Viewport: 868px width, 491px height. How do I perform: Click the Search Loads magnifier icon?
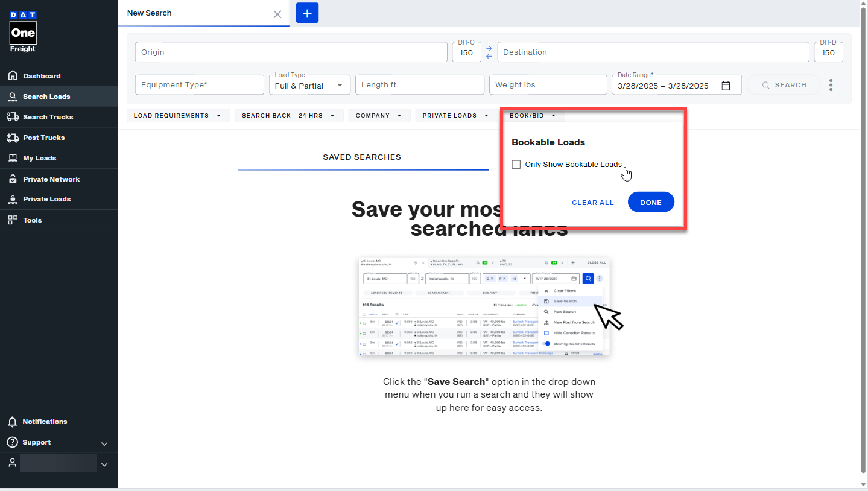tap(12, 97)
